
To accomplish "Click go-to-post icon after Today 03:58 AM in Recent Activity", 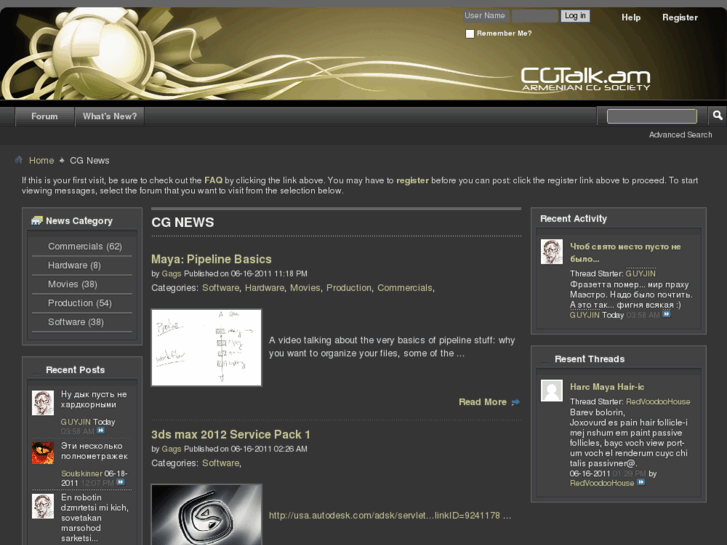I will pos(666,314).
